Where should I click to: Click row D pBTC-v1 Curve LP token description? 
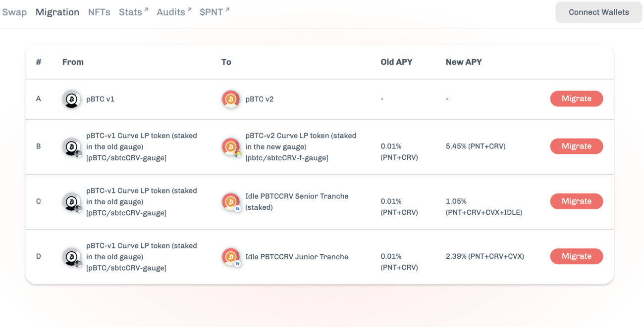142,257
